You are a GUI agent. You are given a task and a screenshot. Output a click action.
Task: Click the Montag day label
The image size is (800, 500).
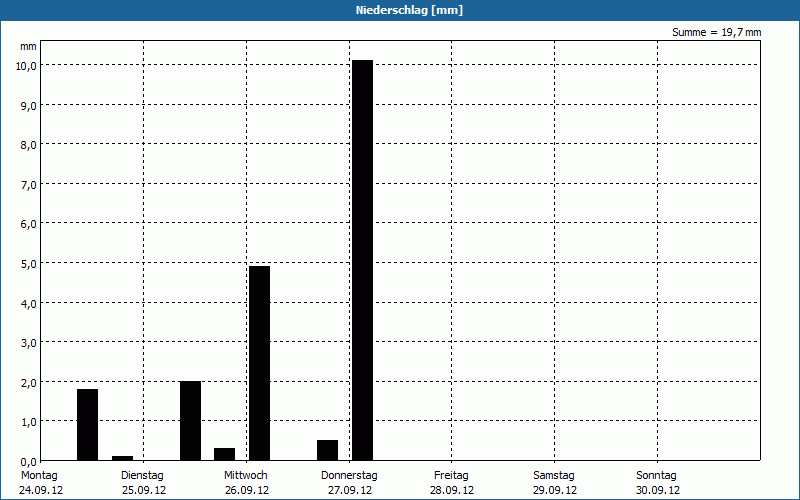coord(39,475)
